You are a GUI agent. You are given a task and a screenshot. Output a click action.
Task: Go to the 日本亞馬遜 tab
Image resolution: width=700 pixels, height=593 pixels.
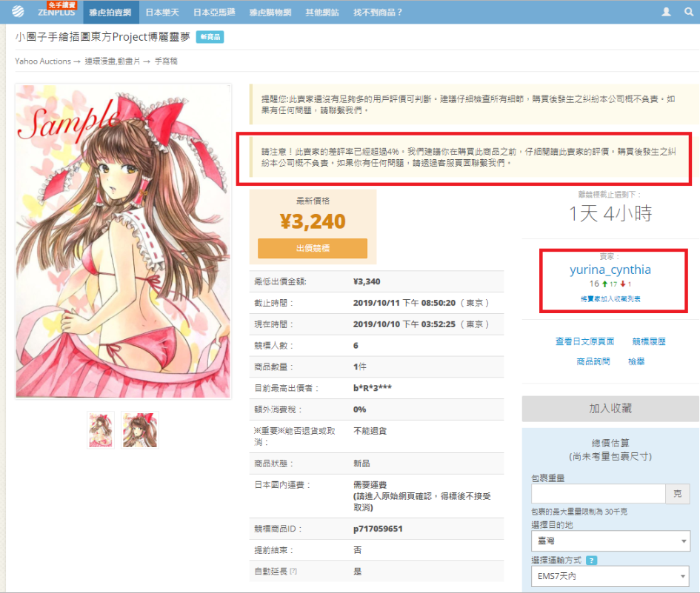tap(214, 12)
